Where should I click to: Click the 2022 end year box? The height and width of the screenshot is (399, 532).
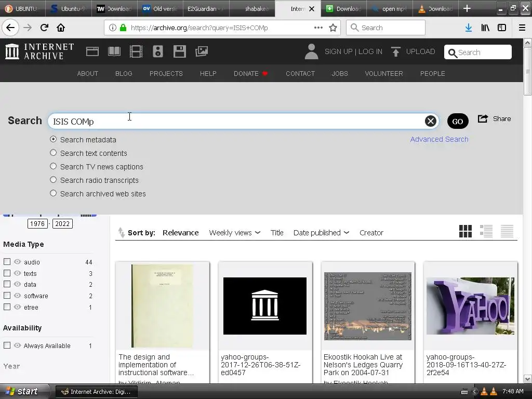pyautogui.click(x=62, y=223)
